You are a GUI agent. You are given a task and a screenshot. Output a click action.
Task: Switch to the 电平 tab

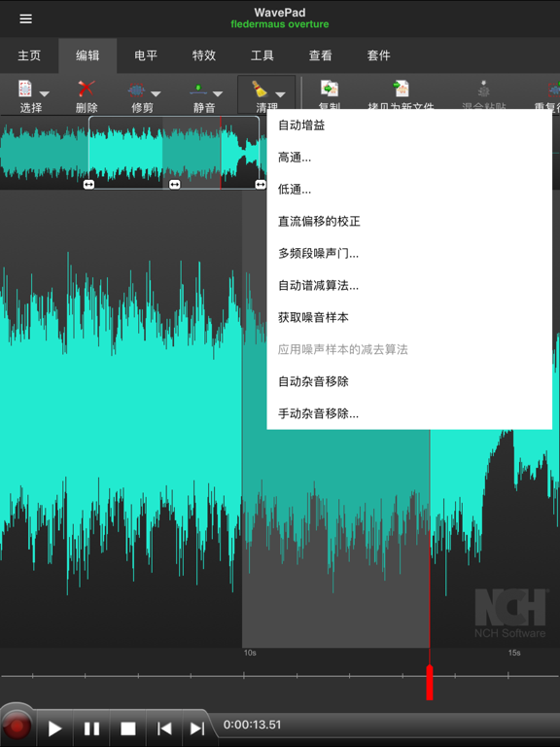[x=146, y=55]
